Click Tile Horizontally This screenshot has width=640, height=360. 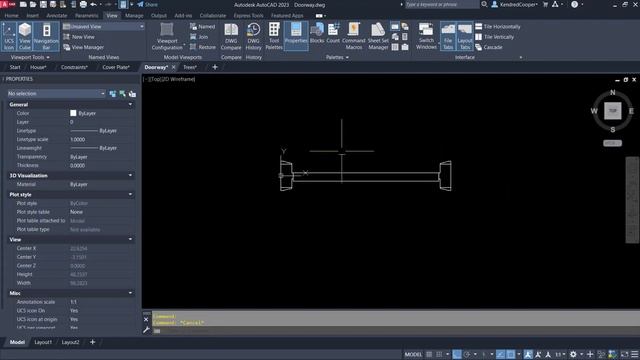pyautogui.click(x=498, y=27)
